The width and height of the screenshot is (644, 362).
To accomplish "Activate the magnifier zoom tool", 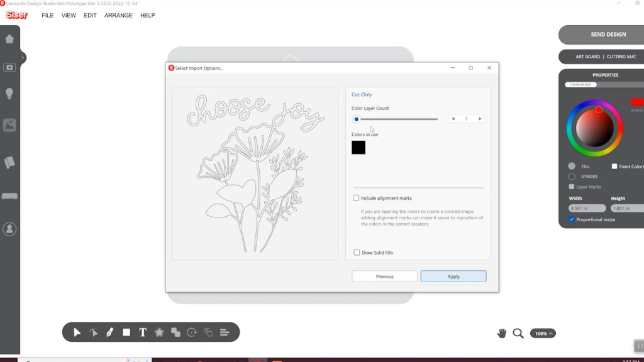I will pyautogui.click(x=518, y=333).
